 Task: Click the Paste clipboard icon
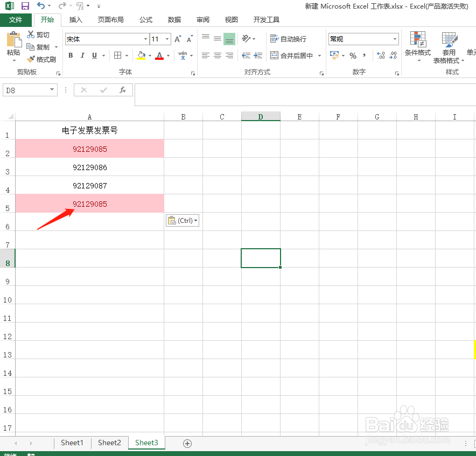point(13,39)
